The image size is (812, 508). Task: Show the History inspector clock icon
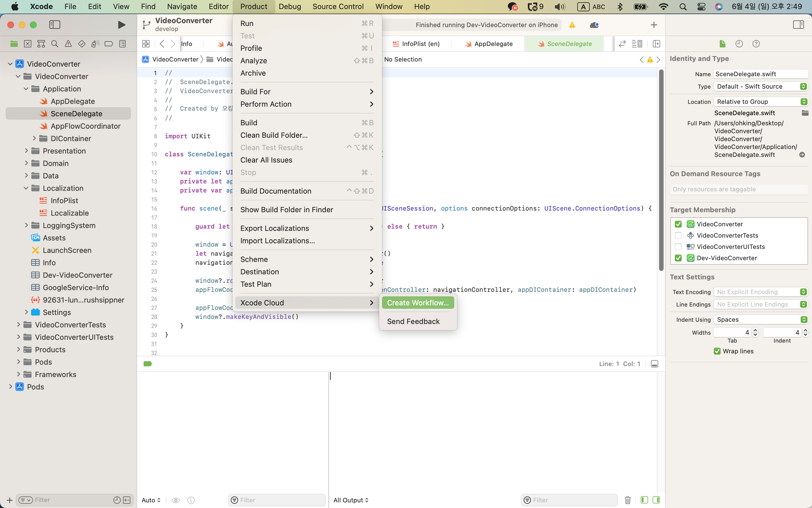tap(739, 44)
